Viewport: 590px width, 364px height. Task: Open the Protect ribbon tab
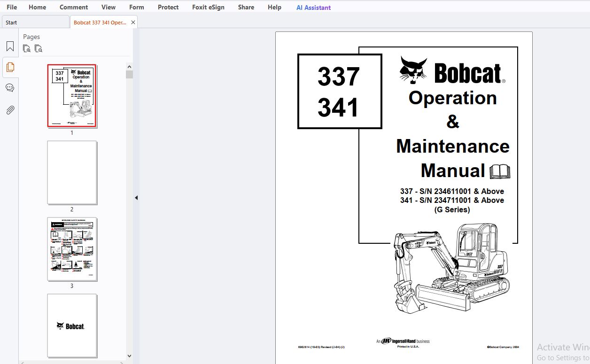coord(168,7)
